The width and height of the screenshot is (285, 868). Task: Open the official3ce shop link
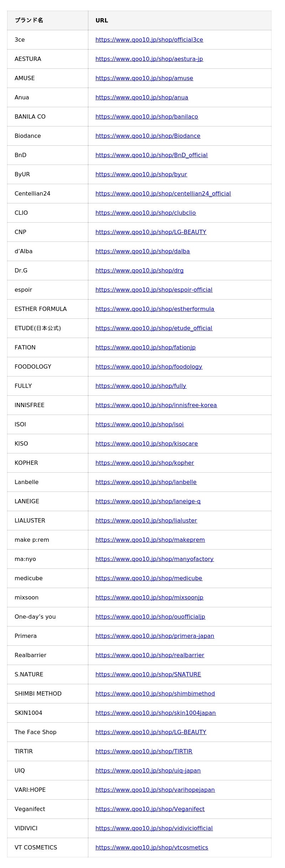(149, 40)
